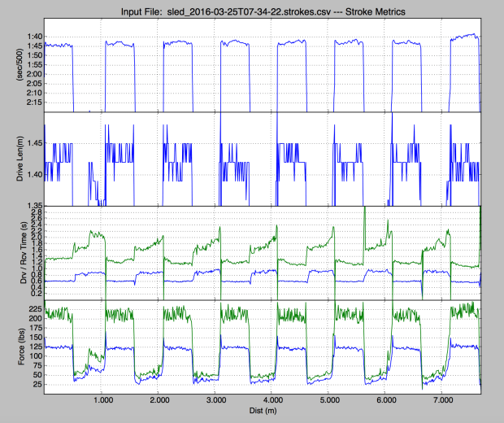Click the 2.000 distance tick label

click(159, 401)
